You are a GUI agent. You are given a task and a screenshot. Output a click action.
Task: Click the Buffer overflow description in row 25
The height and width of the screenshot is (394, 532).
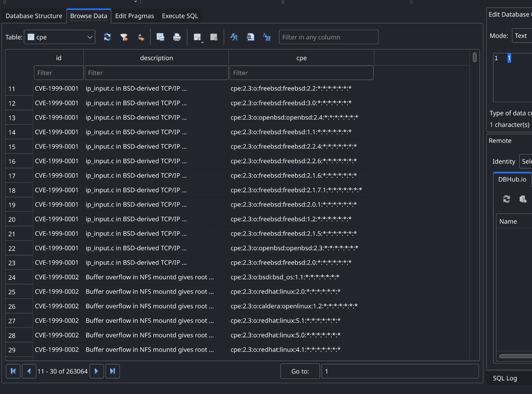tap(156, 291)
